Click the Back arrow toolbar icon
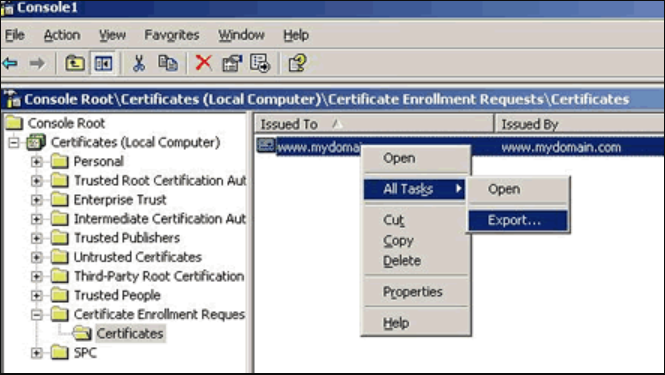This screenshot has height=375, width=665. pyautogui.click(x=11, y=64)
